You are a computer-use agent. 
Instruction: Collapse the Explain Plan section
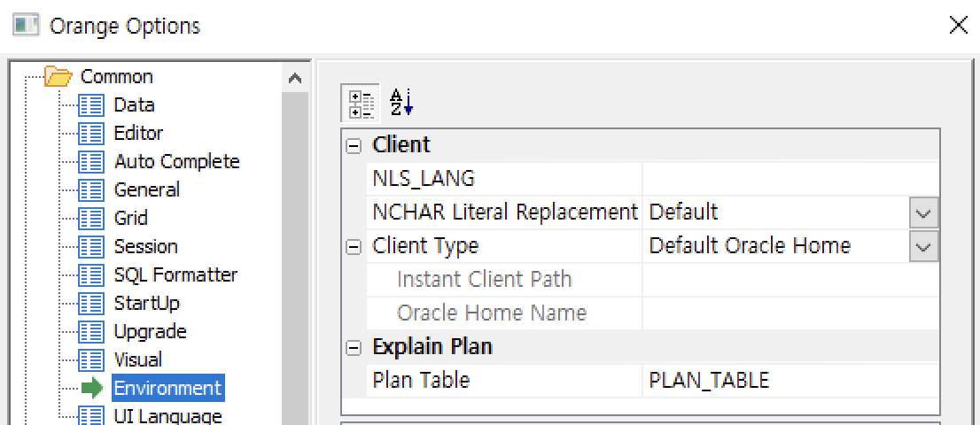tap(354, 348)
